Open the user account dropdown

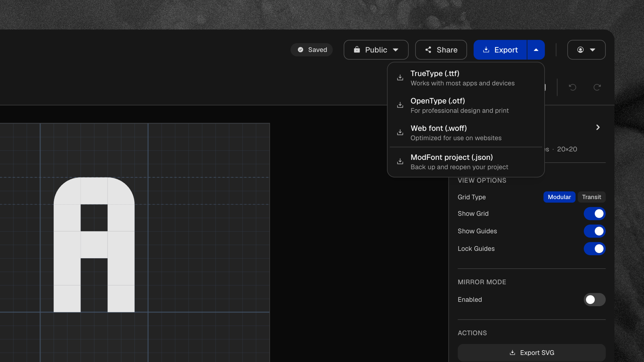pyautogui.click(x=586, y=50)
